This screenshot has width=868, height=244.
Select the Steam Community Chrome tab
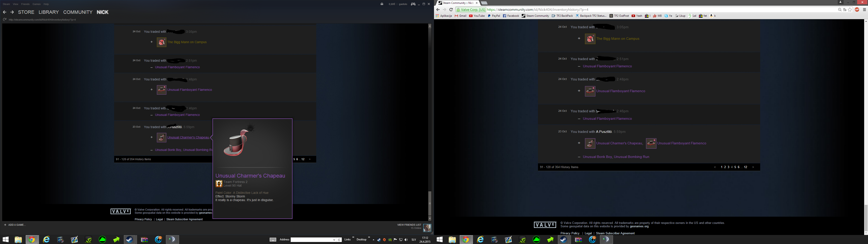click(458, 3)
